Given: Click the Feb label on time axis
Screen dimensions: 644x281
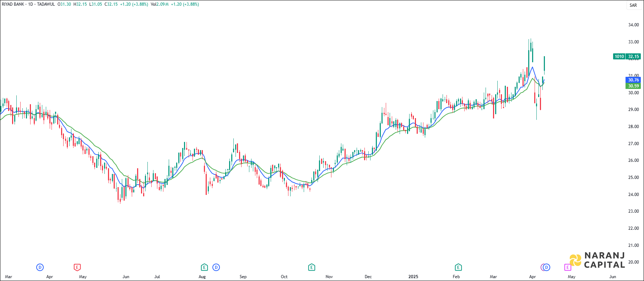Looking at the screenshot, I should [456, 277].
